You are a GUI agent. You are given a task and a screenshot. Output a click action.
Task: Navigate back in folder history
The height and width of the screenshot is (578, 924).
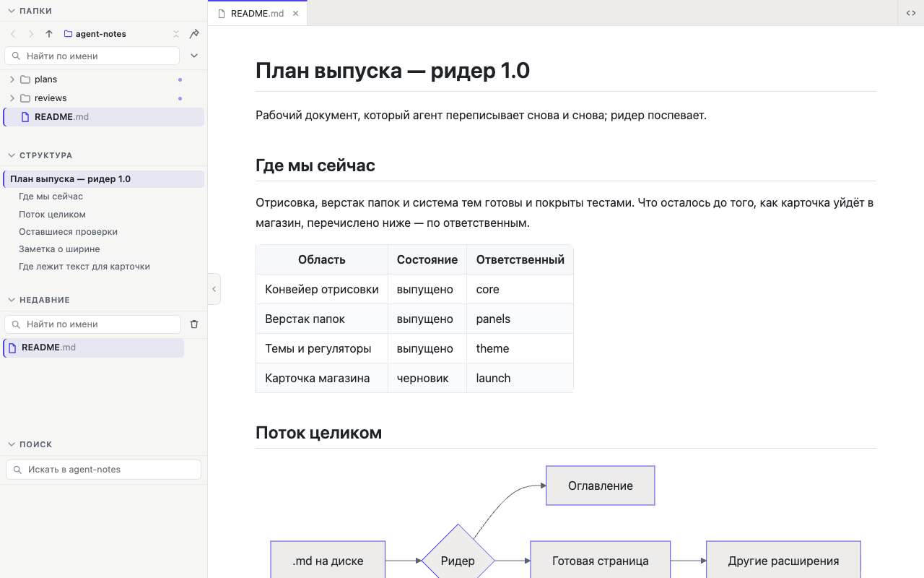pos(13,34)
